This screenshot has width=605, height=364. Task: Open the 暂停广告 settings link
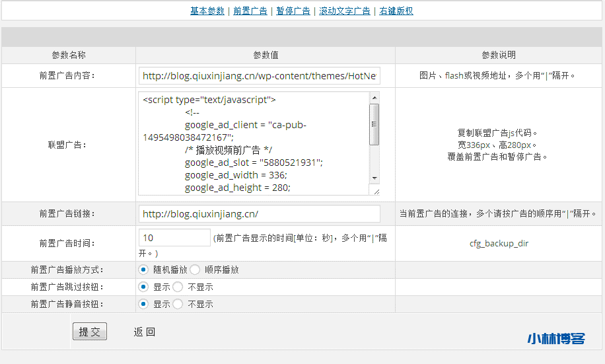point(293,11)
